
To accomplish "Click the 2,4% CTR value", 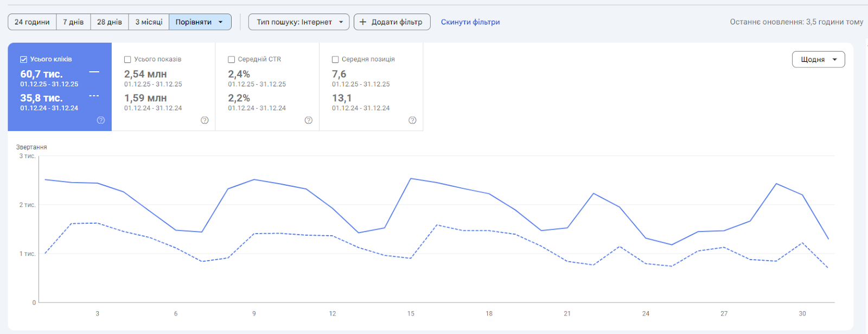I will click(x=239, y=74).
